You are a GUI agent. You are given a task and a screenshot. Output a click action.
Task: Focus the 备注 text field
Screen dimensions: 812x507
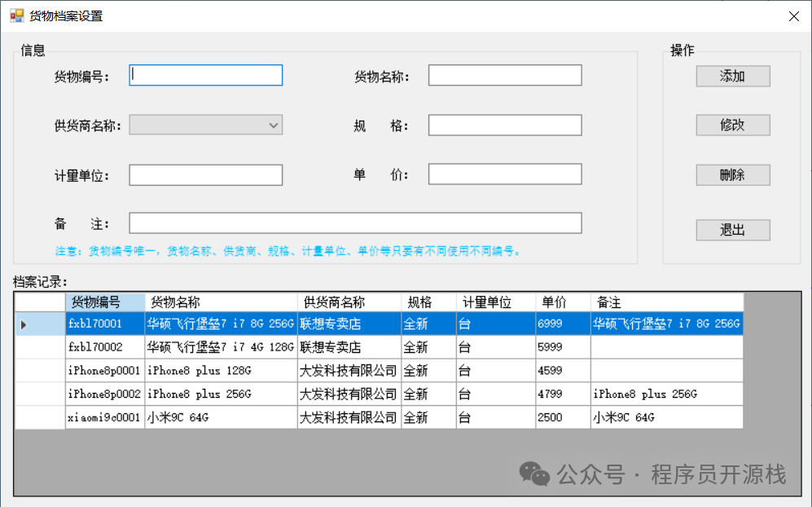click(x=355, y=223)
